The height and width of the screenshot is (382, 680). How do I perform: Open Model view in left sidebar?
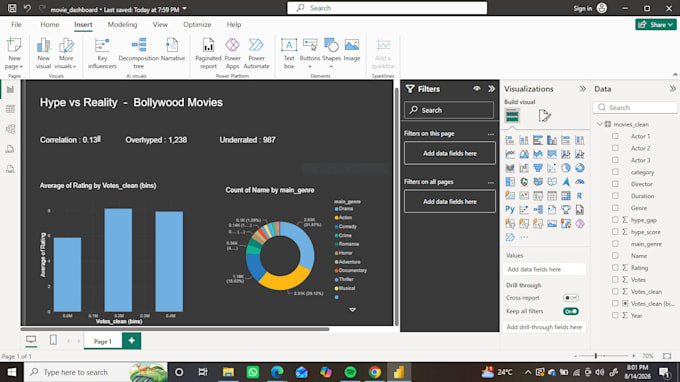pos(10,129)
